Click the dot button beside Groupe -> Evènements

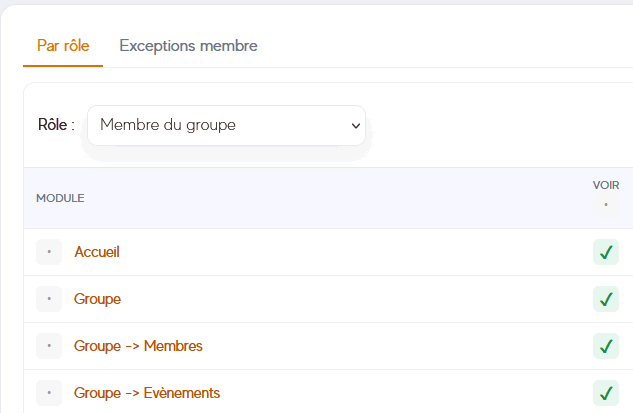[x=49, y=393]
